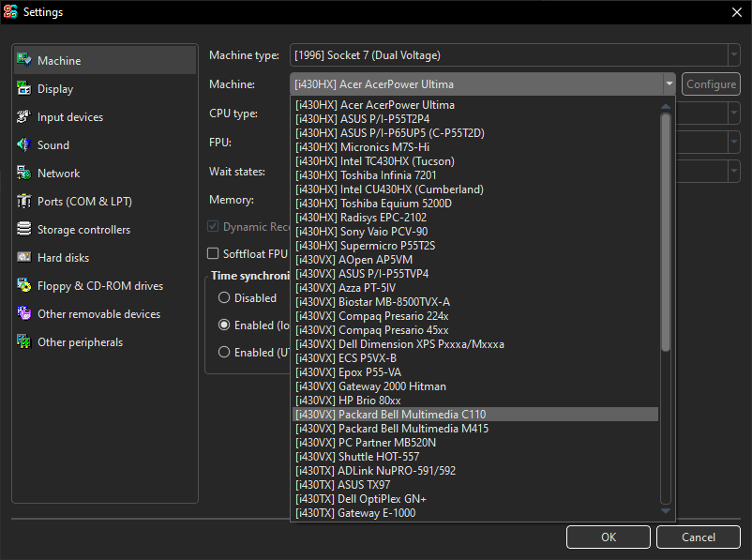Screen dimensions: 752x560
Task: Open the Wait states dropdown arrow
Action: [x=734, y=172]
